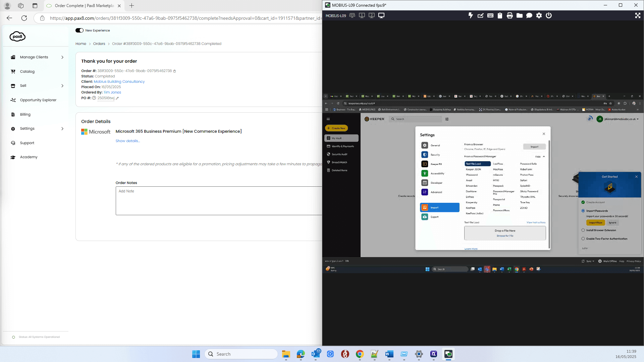644x362 pixels.
Task: Select the all-monitors icon in remote toolbar
Action: click(352, 15)
